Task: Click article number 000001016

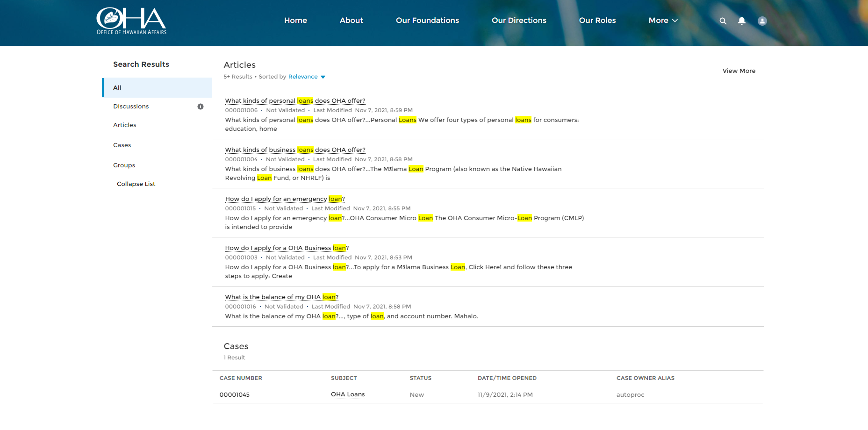Action: pos(241,307)
